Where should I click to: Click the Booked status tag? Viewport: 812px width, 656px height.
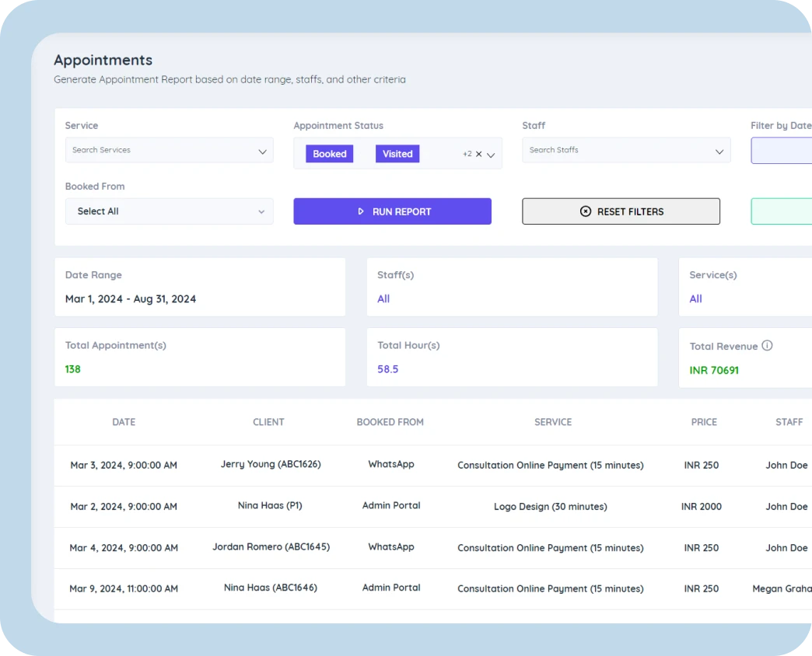tap(330, 154)
